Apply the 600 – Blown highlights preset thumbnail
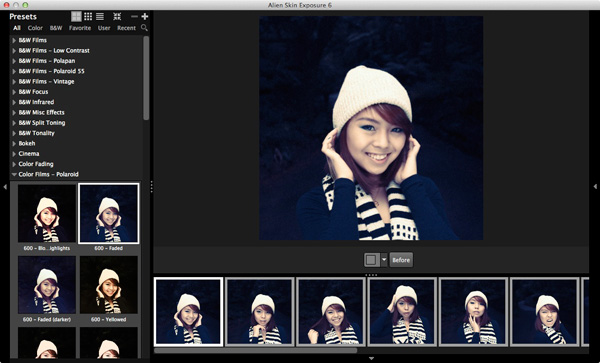 pyautogui.click(x=47, y=213)
